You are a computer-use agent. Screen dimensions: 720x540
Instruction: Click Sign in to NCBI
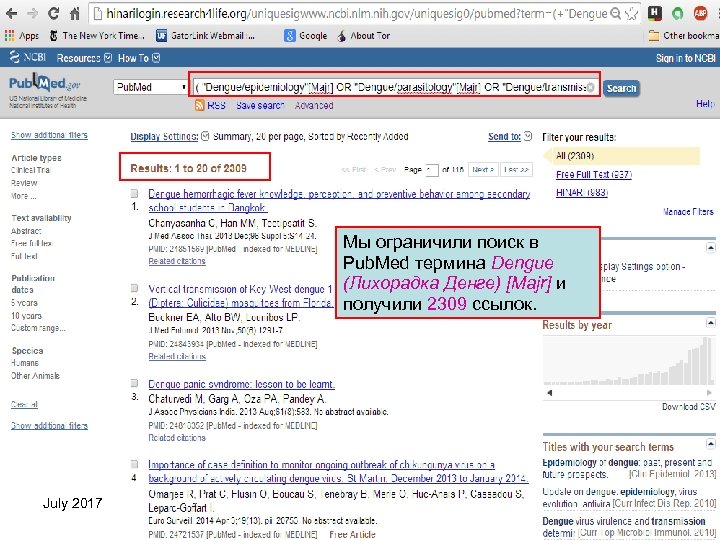[x=685, y=58]
